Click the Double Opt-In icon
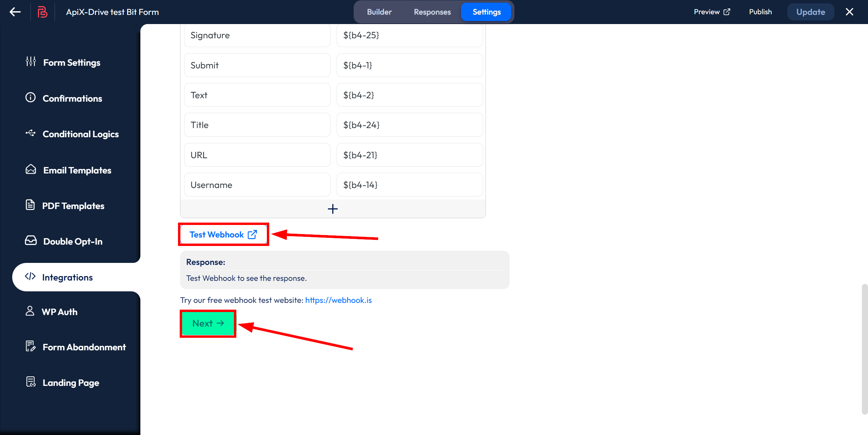This screenshot has width=868, height=435. coord(31,241)
